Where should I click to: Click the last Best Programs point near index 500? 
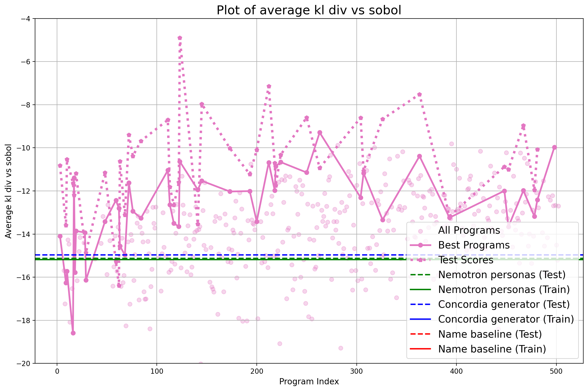coord(554,147)
